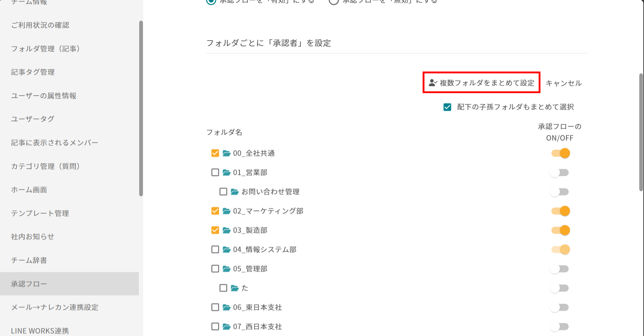Click the 02_マーケティング部 folder icon

(x=226, y=211)
